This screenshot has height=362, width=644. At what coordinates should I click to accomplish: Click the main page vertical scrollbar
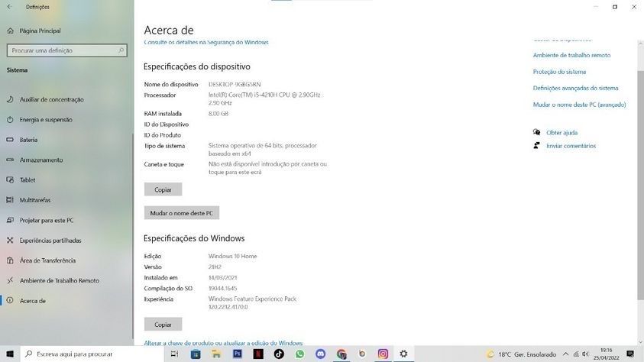[x=640, y=185]
